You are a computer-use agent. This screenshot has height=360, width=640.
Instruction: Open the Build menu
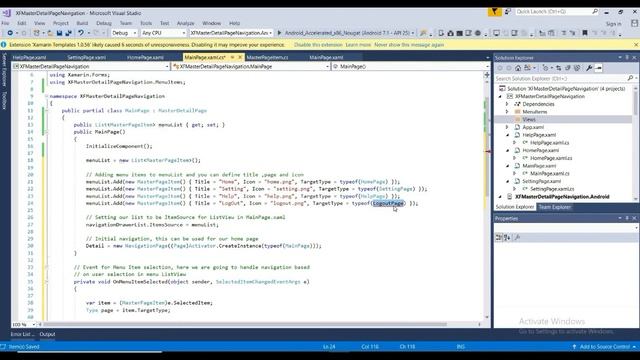(x=82, y=23)
